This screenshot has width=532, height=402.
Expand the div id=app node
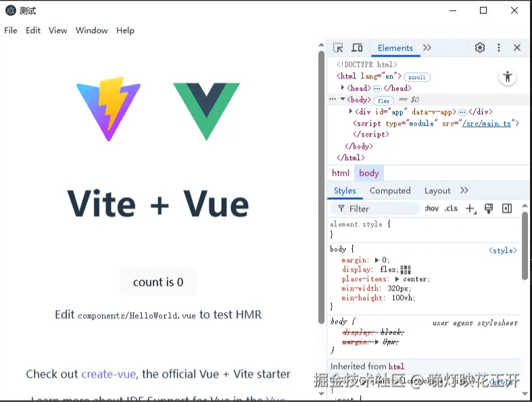point(350,111)
